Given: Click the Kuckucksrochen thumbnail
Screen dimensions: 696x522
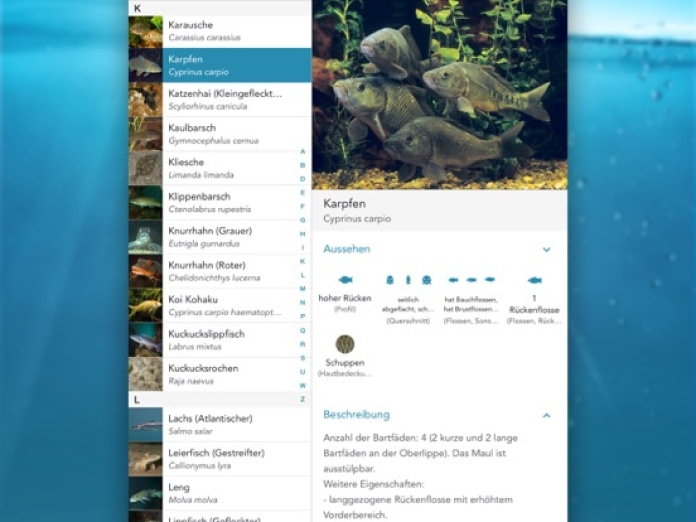Looking at the screenshot, I should coord(146,374).
